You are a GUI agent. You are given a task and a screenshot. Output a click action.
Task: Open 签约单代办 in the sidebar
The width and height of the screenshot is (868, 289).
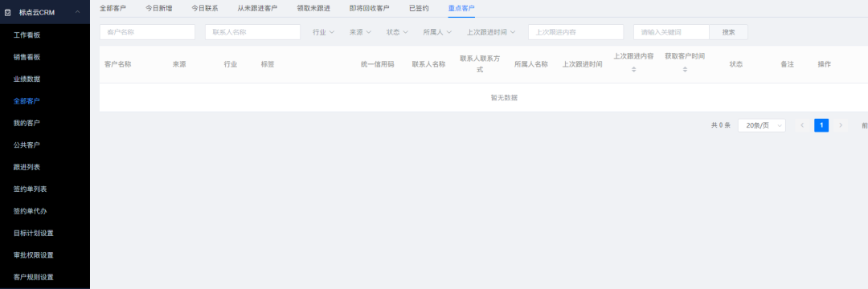click(31, 211)
